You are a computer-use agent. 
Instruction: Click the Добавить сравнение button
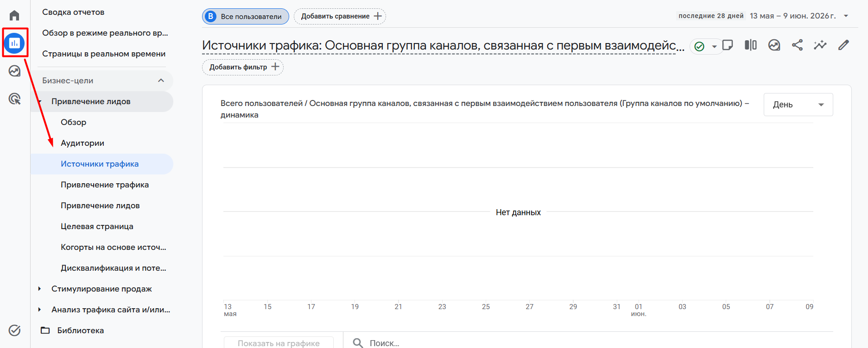click(340, 16)
